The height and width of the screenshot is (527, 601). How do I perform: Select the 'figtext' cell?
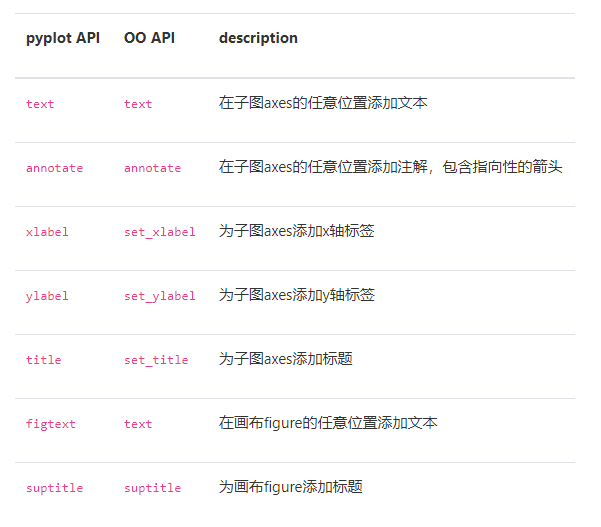[51, 424]
